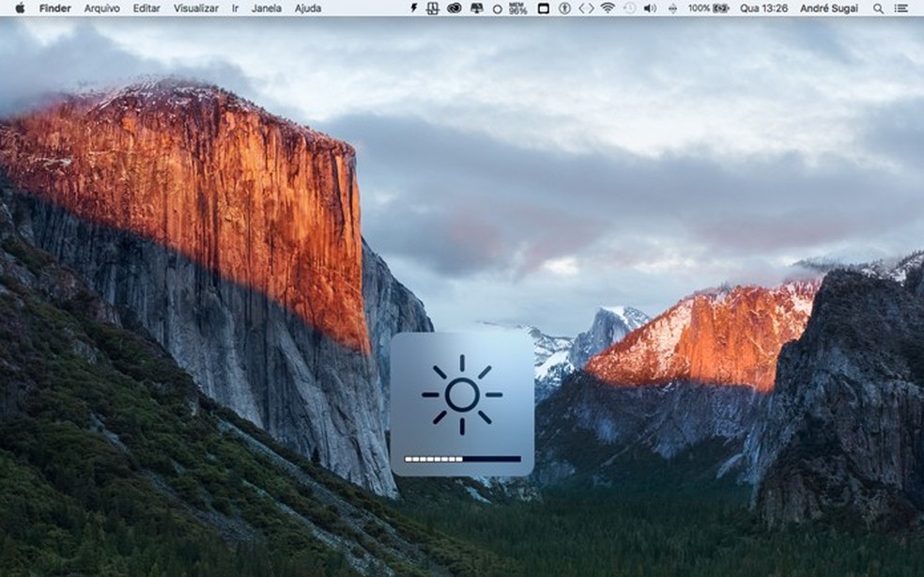This screenshot has width=924, height=577.
Task: Click the brightness level bar in overlay
Action: [x=462, y=460]
